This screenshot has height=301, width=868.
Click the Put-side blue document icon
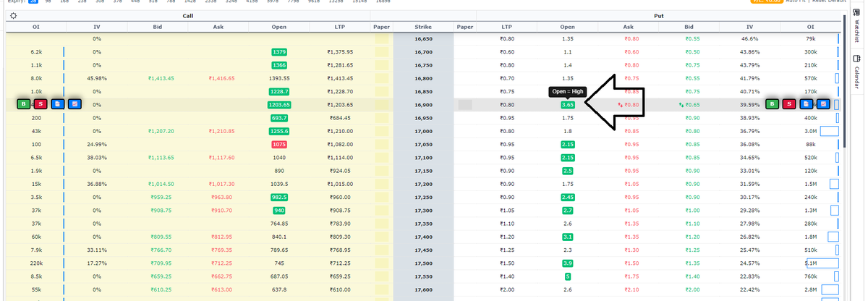806,104
